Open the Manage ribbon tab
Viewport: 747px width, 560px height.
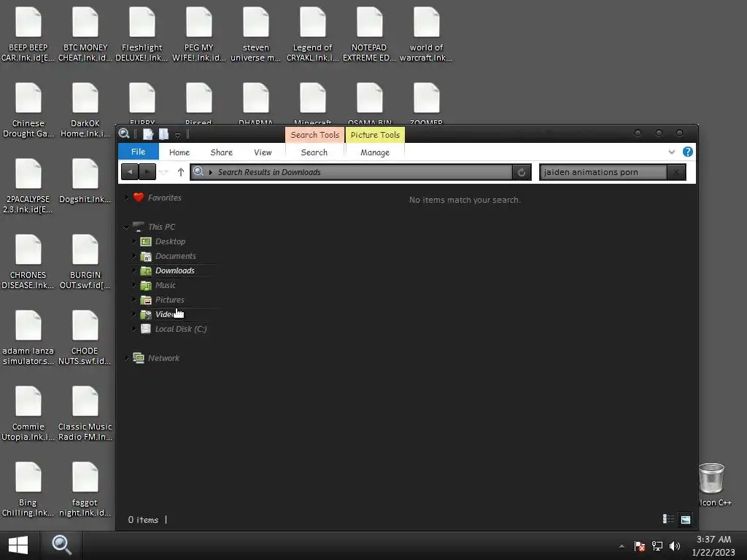(375, 152)
